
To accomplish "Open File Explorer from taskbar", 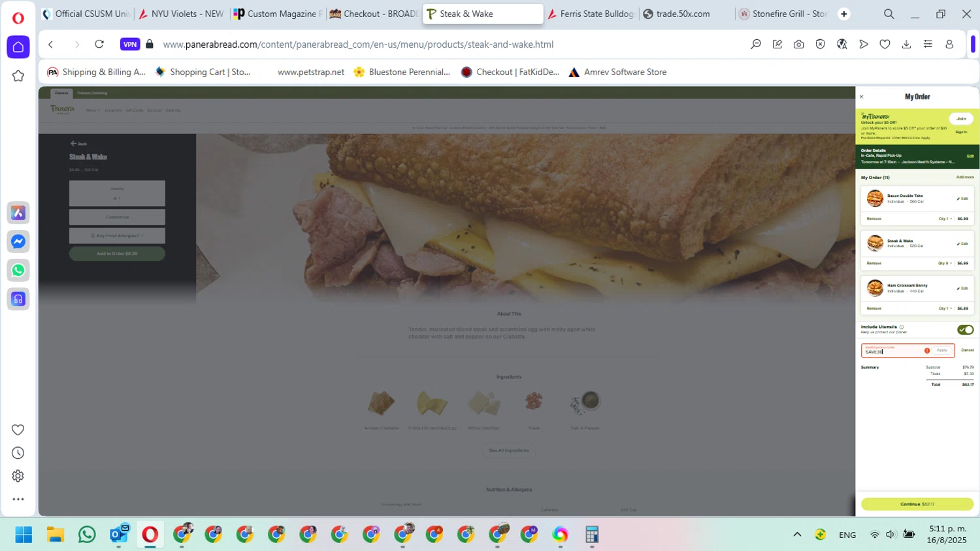I will pos(56,535).
